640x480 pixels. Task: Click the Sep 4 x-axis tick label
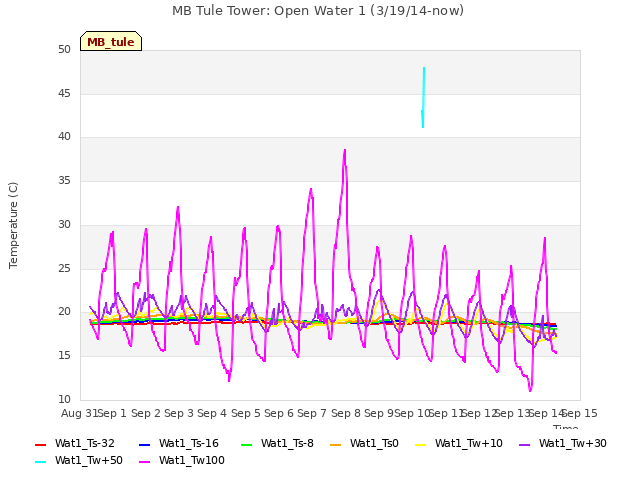212,413
